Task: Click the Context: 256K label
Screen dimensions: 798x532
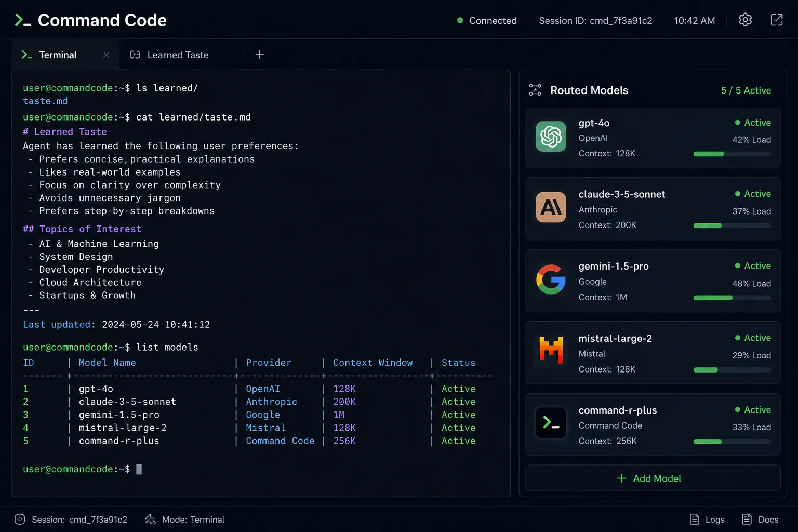Action: tap(608, 441)
